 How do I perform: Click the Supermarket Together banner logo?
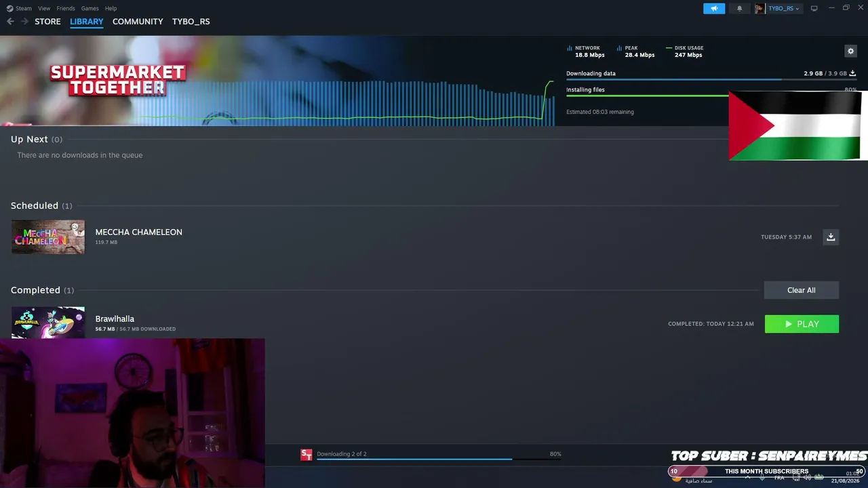point(118,80)
